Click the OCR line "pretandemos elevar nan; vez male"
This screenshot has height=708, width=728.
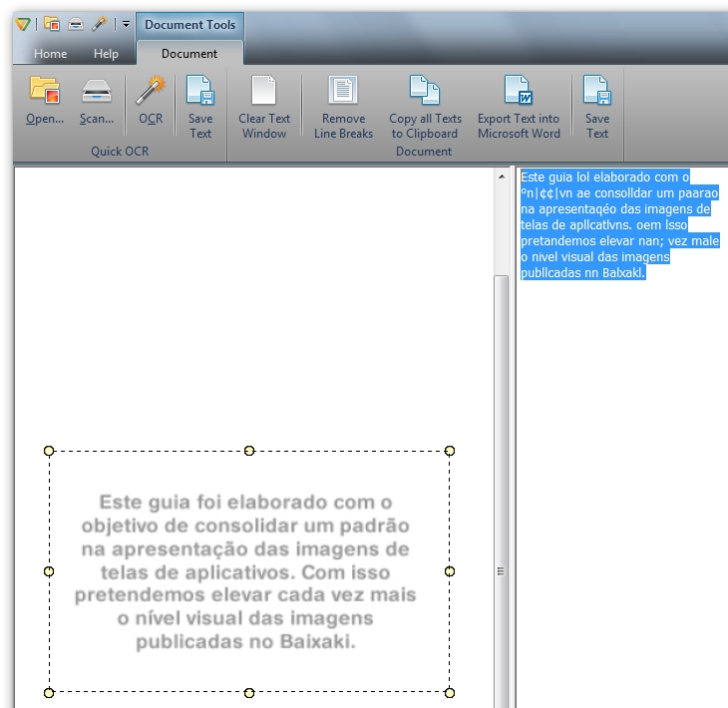(x=620, y=241)
